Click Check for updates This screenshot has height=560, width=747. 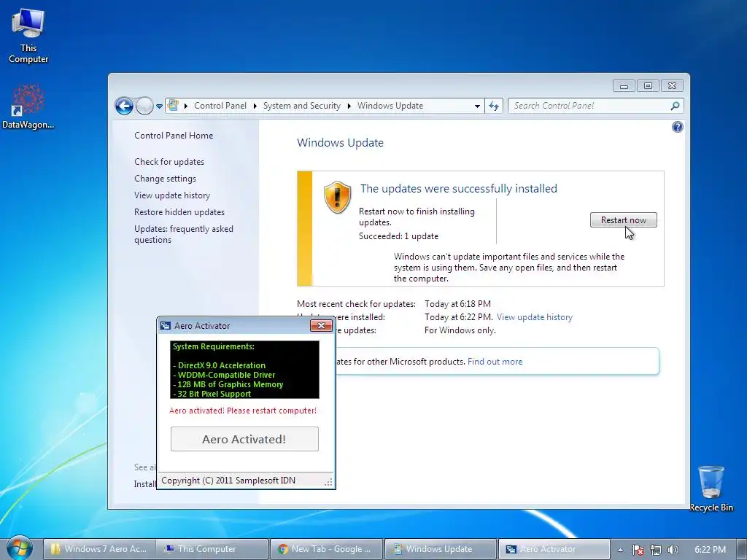[169, 162]
